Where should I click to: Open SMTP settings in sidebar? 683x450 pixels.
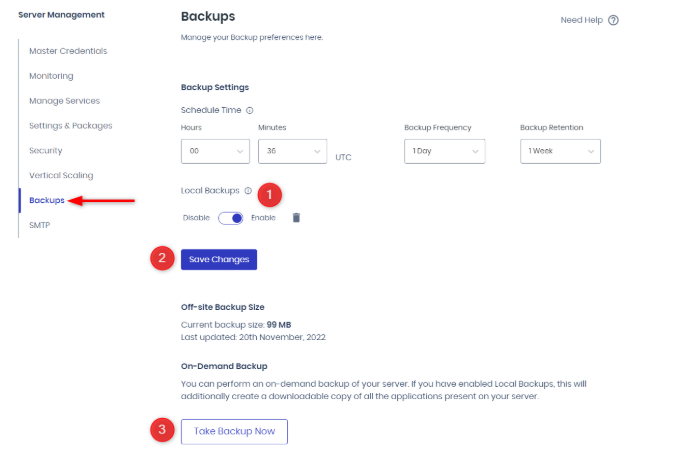[40, 225]
